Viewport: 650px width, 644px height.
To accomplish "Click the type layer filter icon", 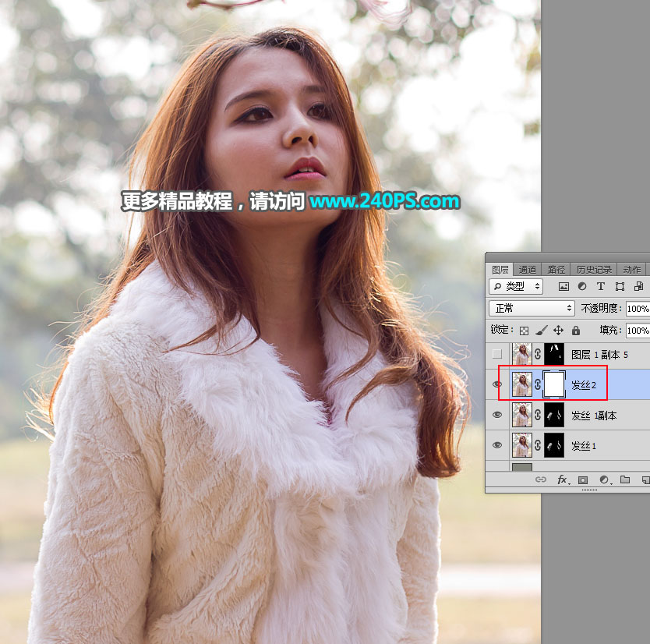I will coord(601,287).
